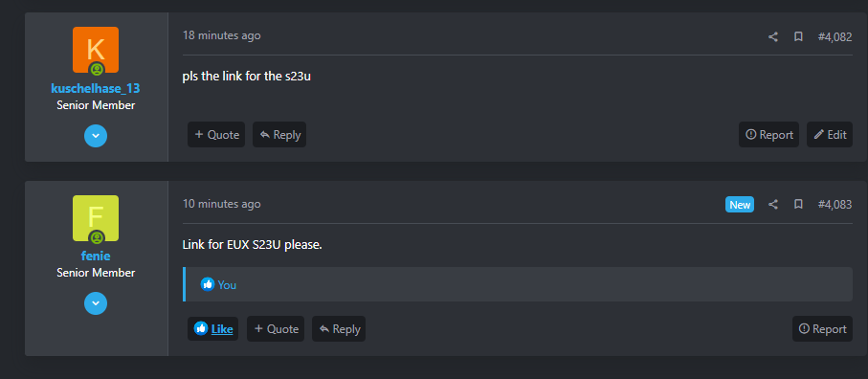Toggle Like on fenie's post
The image size is (868, 379).
point(213,328)
